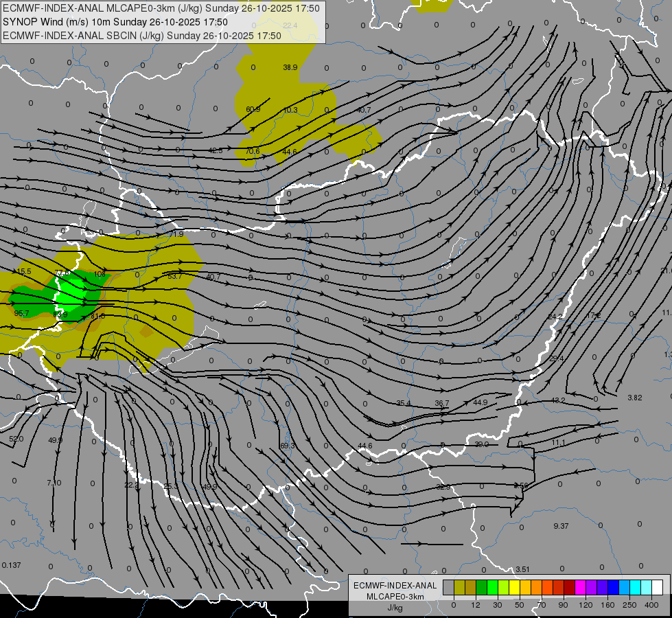Image resolution: width=672 pixels, height=618 pixels.
Task: Click the 53.7 map value
Action: click(x=174, y=276)
